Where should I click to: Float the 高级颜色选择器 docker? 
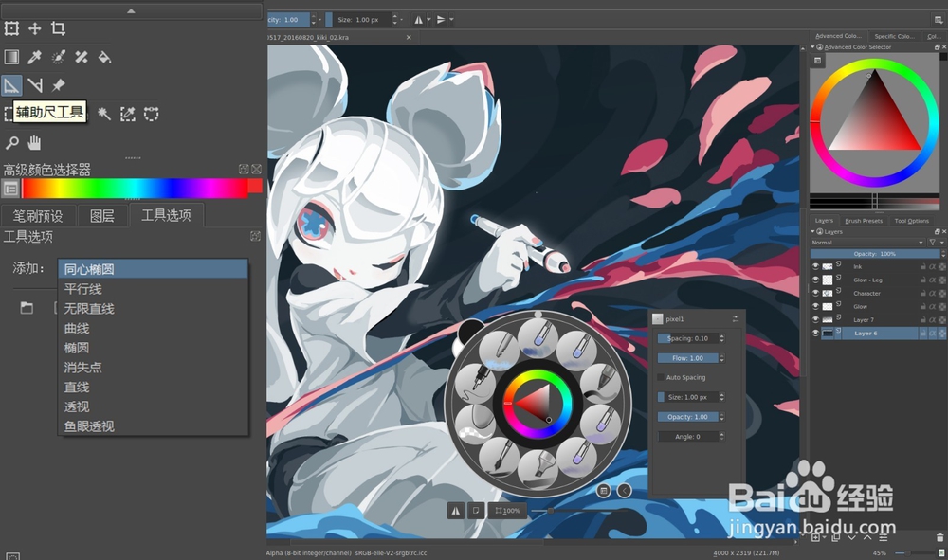(x=244, y=170)
